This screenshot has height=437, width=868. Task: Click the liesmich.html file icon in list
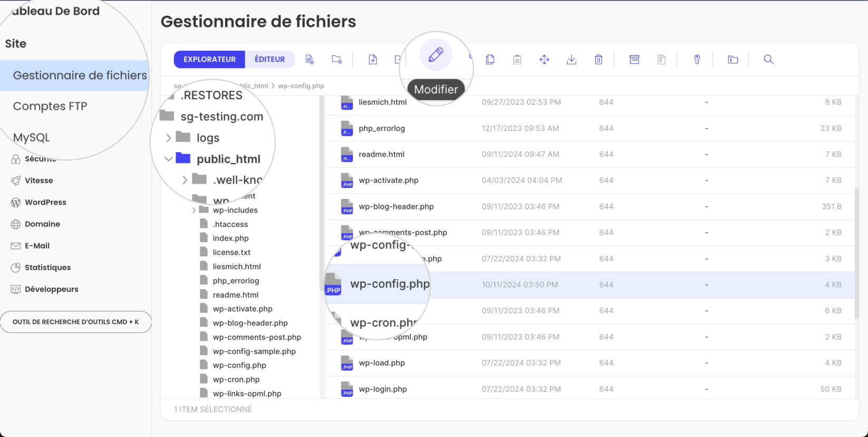click(346, 102)
